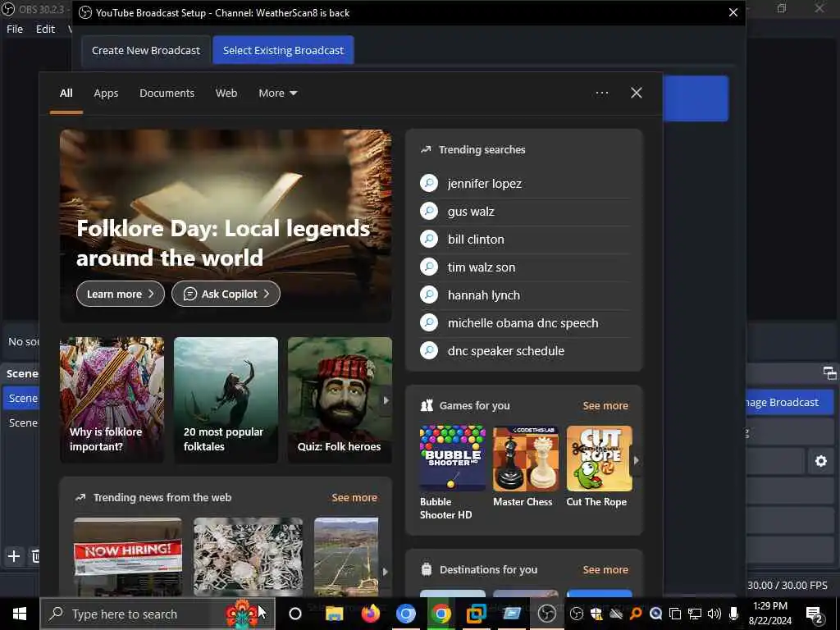The height and width of the screenshot is (630, 840).
Task: Open the NOW HIRING news thumbnail
Action: click(x=128, y=556)
